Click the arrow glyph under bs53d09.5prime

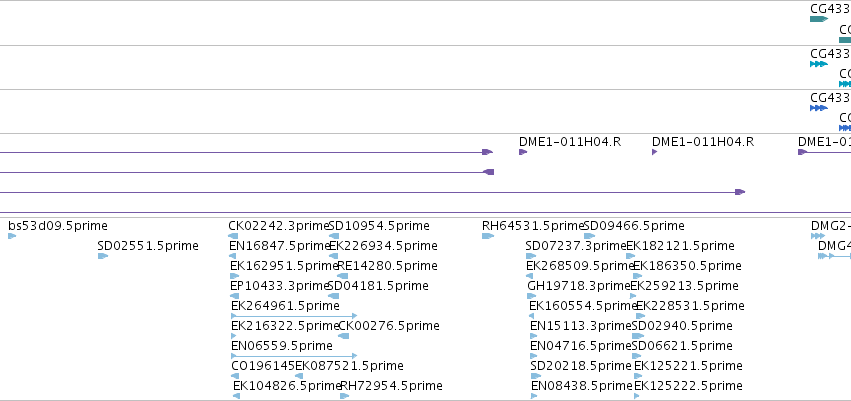point(12,236)
